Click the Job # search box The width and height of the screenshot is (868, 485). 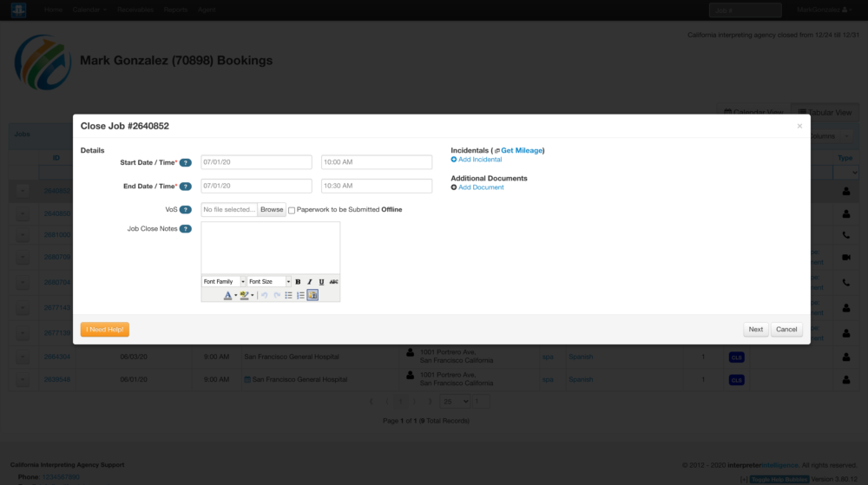[745, 10]
